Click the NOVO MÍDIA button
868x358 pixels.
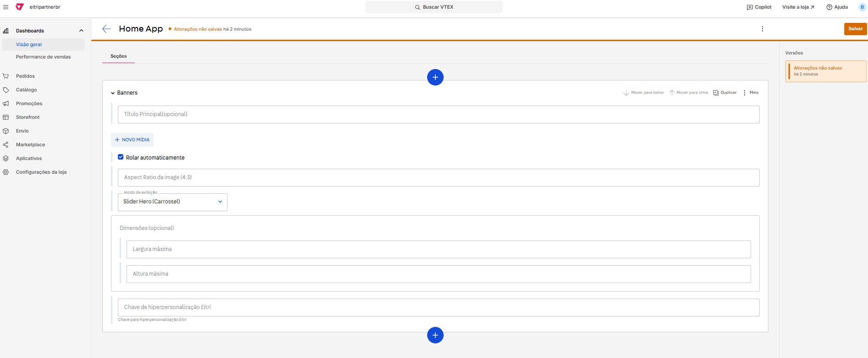pyautogui.click(x=132, y=140)
